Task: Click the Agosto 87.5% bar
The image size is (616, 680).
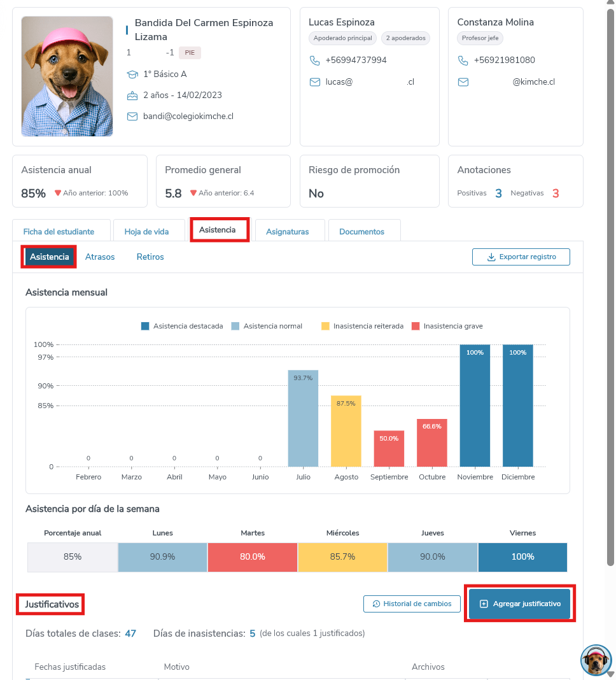Action: coord(346,431)
